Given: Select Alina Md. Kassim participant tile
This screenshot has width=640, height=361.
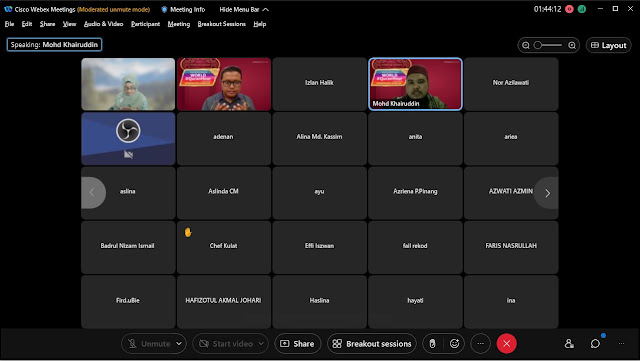Looking at the screenshot, I should tap(320, 138).
